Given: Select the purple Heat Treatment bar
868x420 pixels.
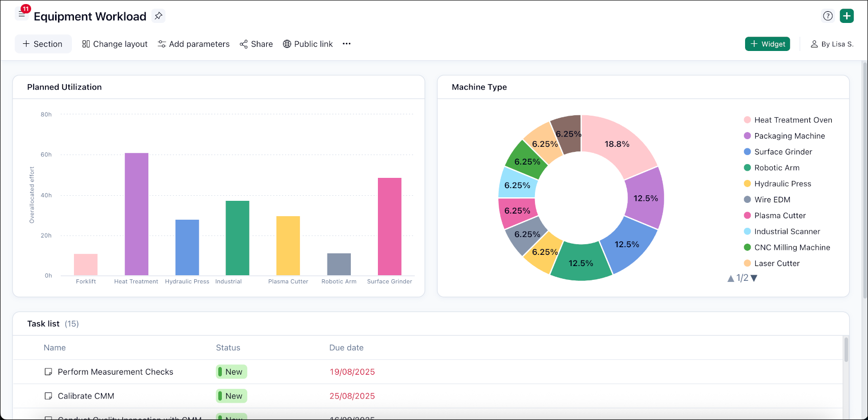Looking at the screenshot, I should point(137,214).
